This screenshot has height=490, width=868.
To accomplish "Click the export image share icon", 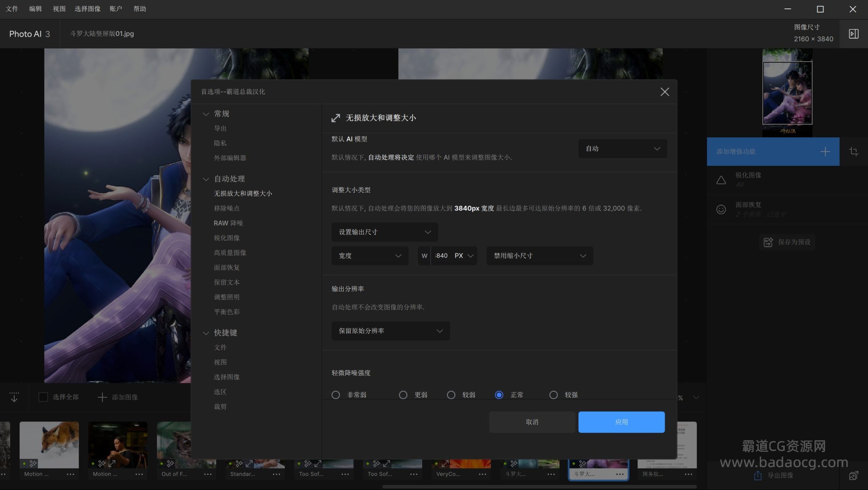I will coord(757,475).
